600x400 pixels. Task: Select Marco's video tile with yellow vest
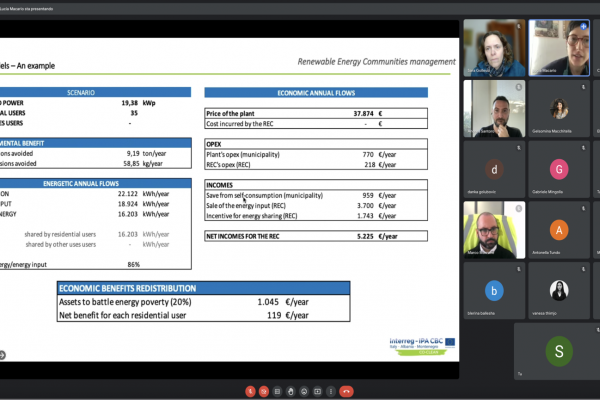click(x=494, y=230)
